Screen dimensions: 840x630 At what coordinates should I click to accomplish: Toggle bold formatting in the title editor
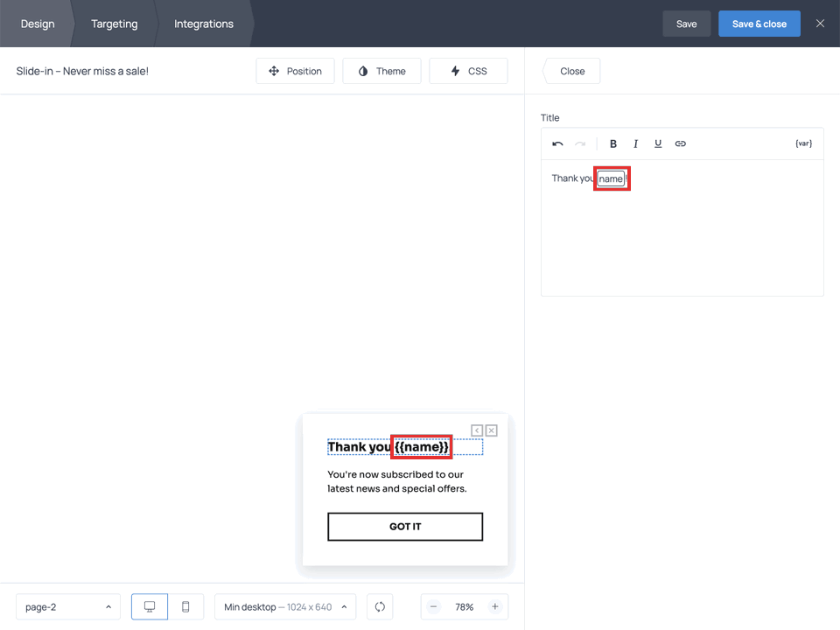[x=612, y=143]
